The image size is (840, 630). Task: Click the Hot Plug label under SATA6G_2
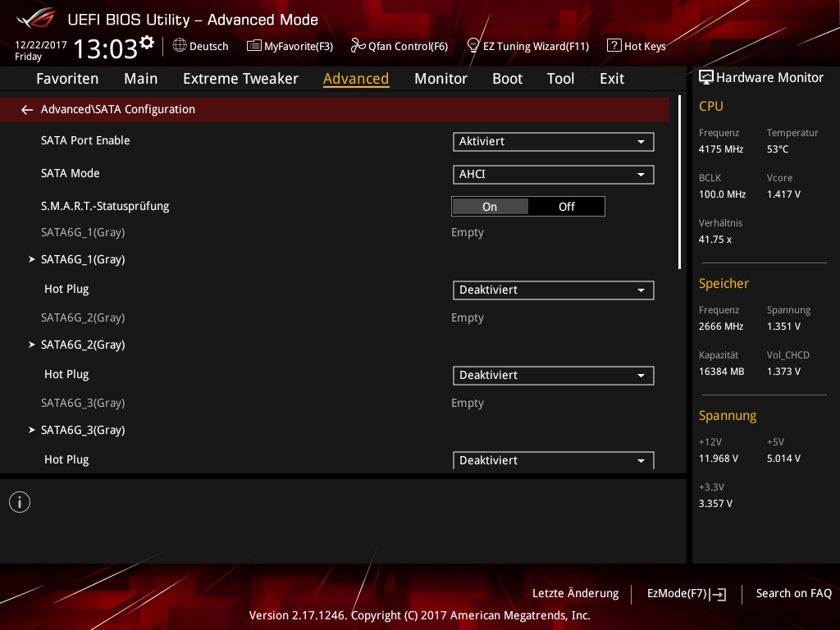click(66, 374)
